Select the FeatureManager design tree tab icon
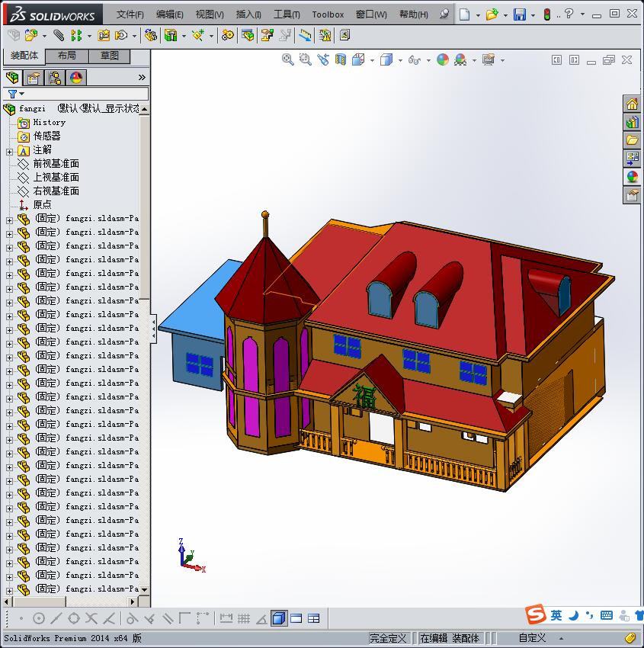The image size is (644, 648). 12,77
